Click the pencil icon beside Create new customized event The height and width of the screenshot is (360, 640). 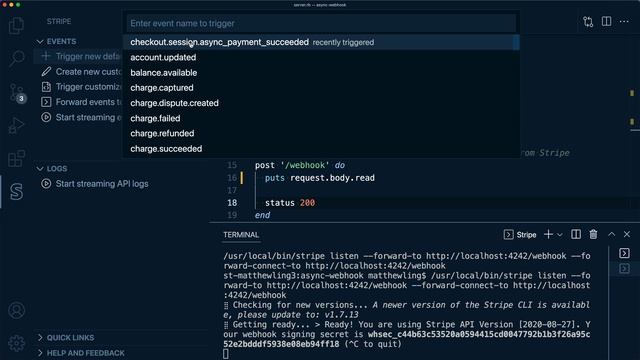(46, 71)
